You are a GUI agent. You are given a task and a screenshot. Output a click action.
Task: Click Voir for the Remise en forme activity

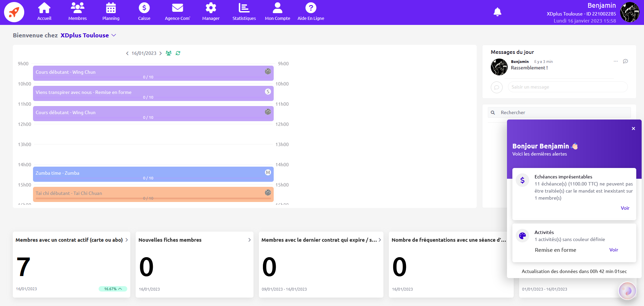(613, 250)
